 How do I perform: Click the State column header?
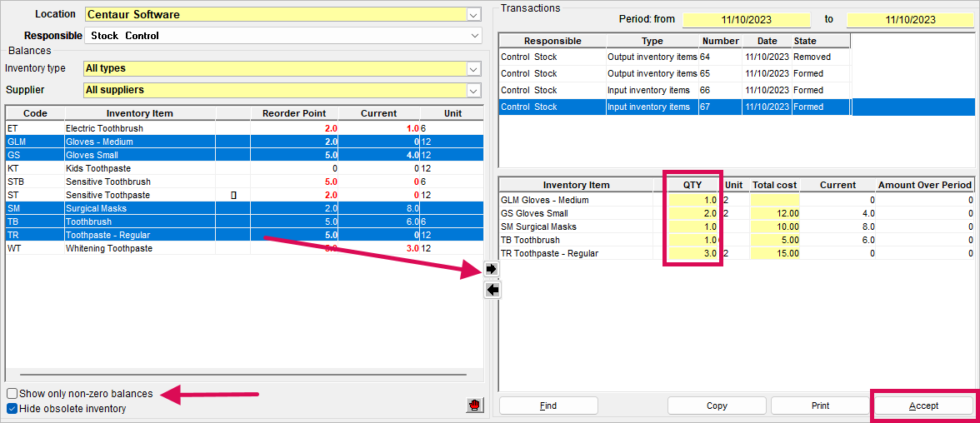pos(822,42)
